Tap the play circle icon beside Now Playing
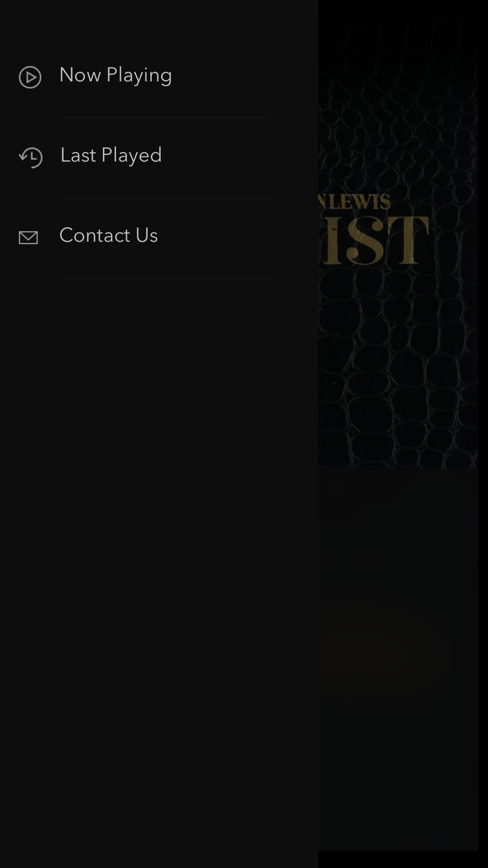This screenshot has width=488, height=868. click(30, 77)
